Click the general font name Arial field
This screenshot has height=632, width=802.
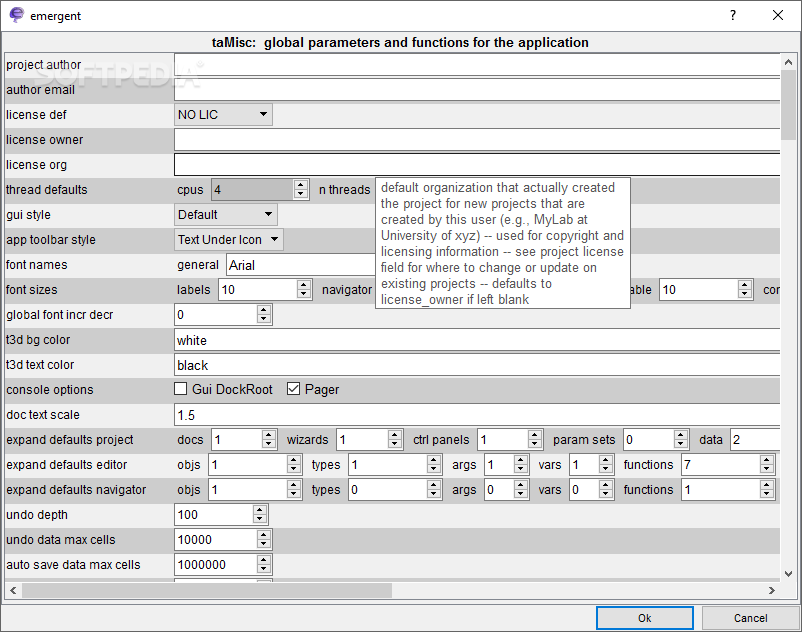tap(301, 265)
